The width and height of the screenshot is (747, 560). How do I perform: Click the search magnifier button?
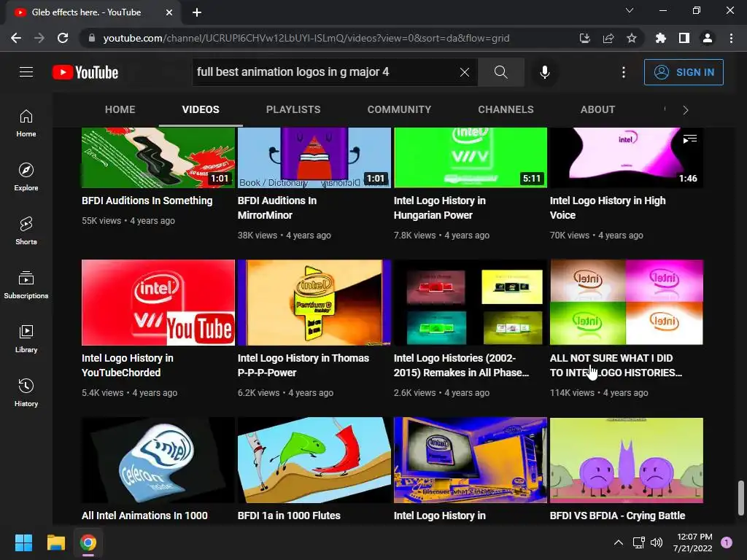click(x=500, y=72)
